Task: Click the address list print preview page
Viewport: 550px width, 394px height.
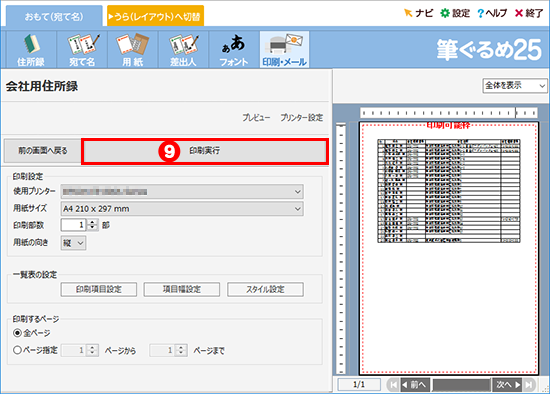Action: point(449,248)
